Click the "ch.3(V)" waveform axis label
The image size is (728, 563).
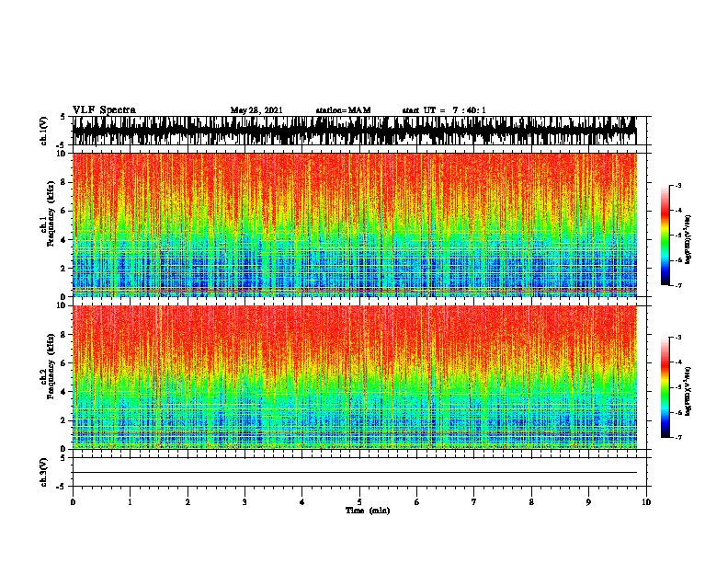pos(44,472)
